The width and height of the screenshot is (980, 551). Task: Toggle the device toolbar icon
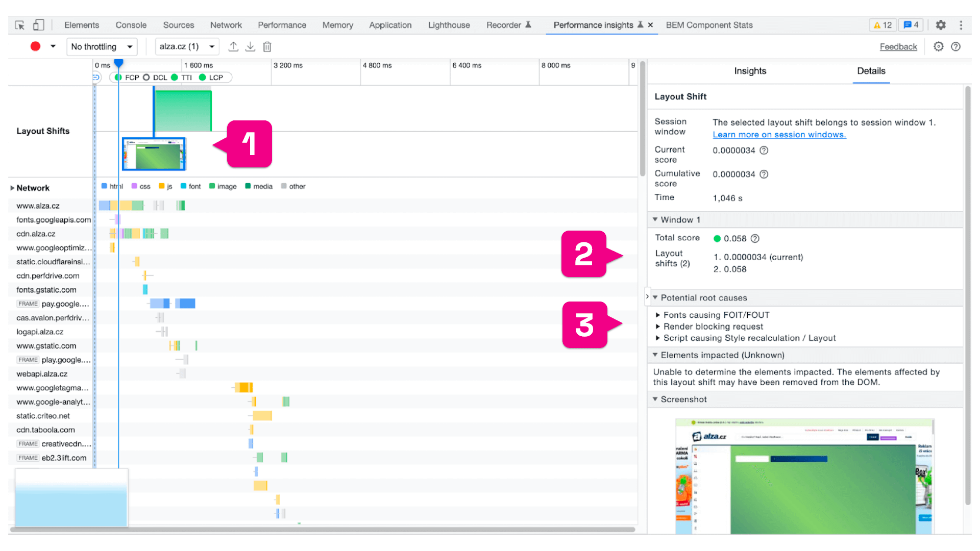(38, 24)
